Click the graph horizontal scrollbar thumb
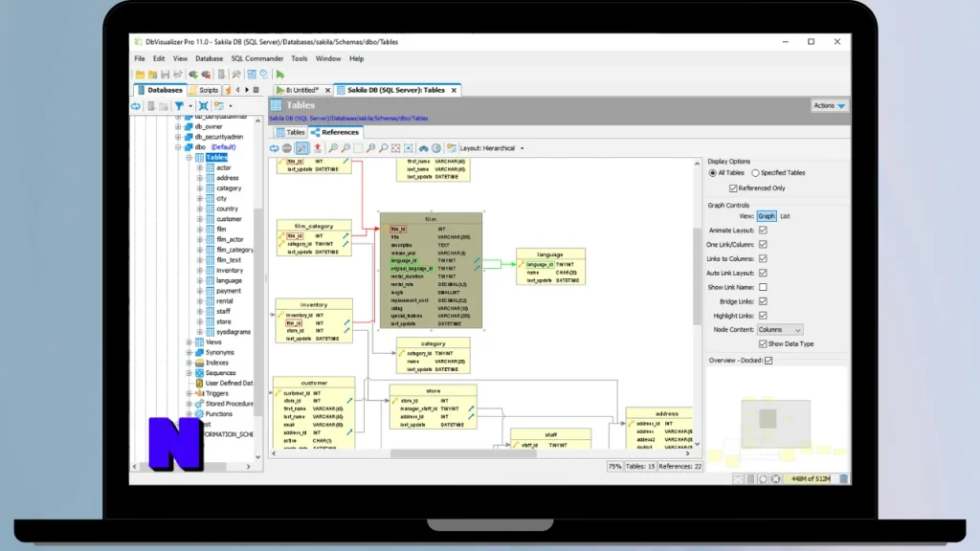Viewport: 980px width, 551px height. point(464,453)
